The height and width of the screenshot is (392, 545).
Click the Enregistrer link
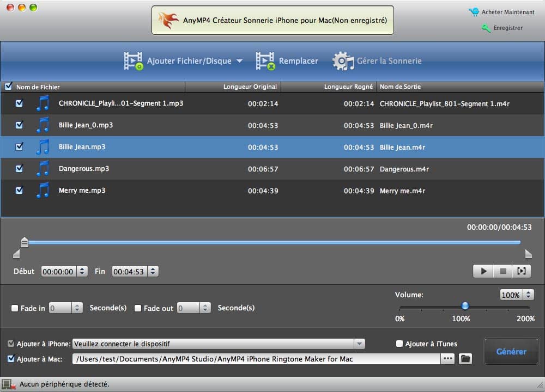point(508,28)
